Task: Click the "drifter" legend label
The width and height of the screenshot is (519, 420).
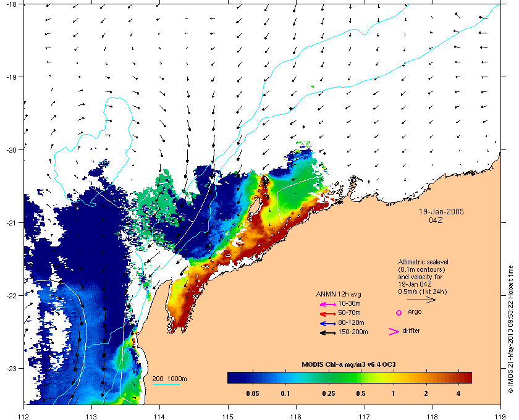Action: [411, 330]
